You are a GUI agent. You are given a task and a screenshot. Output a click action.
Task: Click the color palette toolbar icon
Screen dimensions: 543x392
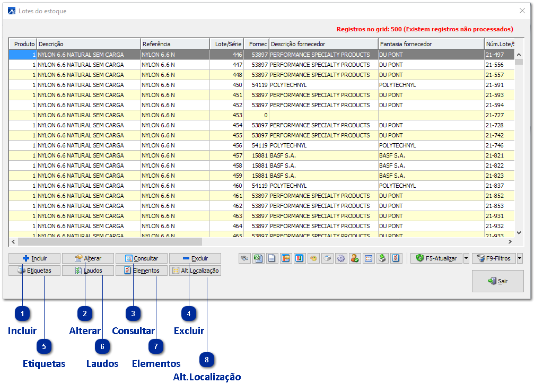[x=313, y=258]
